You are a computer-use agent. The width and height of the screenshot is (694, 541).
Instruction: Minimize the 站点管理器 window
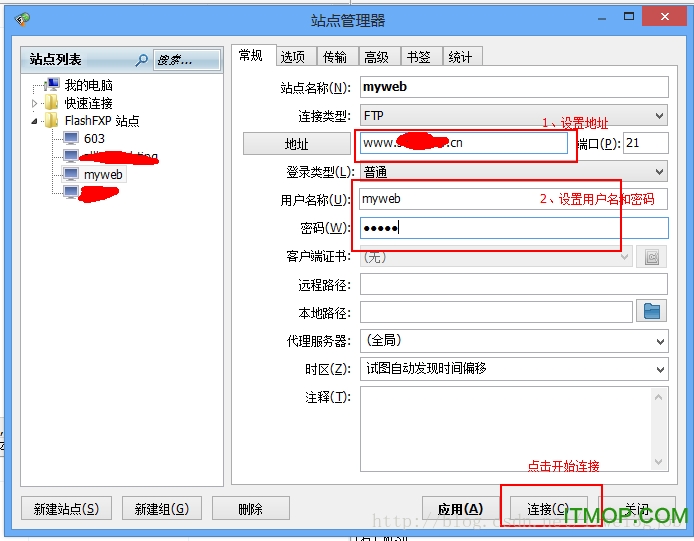pos(602,18)
